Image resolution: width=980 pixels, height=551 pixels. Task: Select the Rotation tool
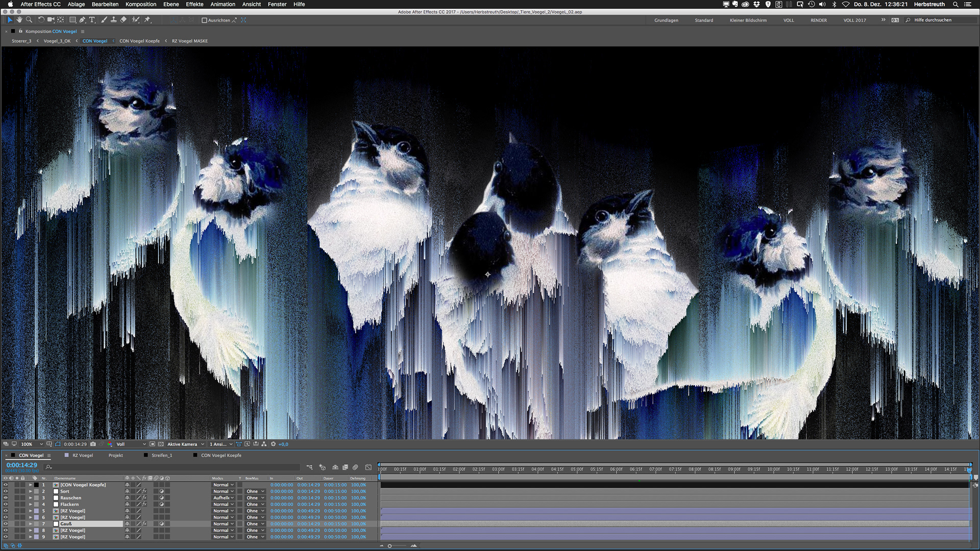41,20
